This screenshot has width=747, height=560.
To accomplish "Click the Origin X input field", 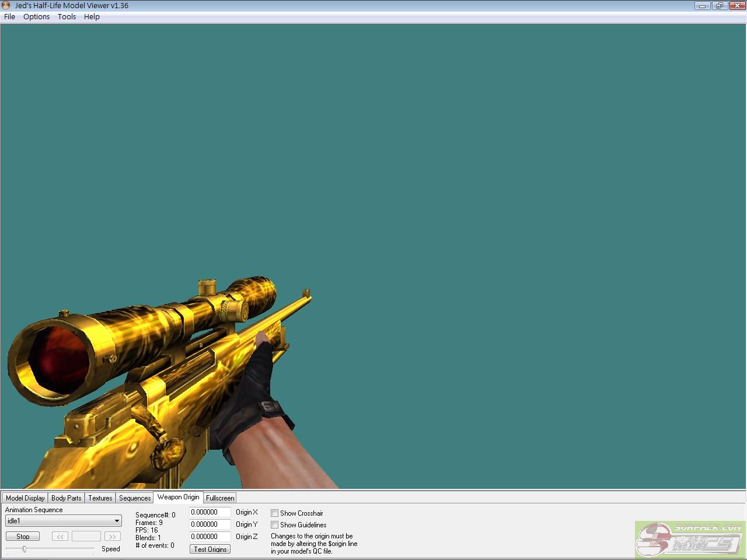I will click(210, 512).
